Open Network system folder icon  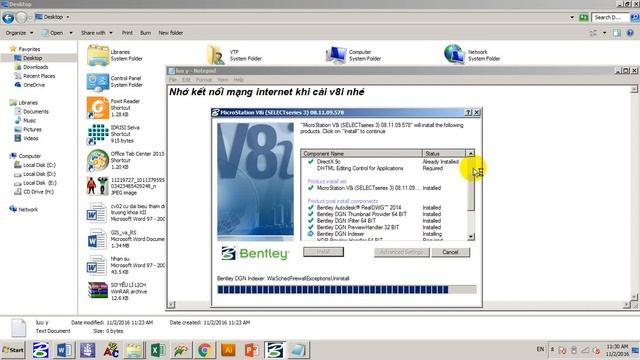point(454,55)
